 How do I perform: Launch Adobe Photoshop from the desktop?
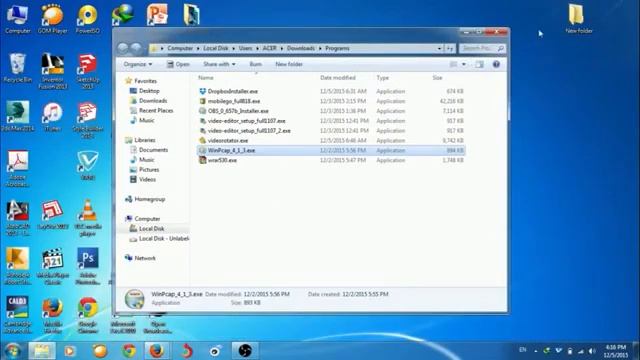coord(88,266)
